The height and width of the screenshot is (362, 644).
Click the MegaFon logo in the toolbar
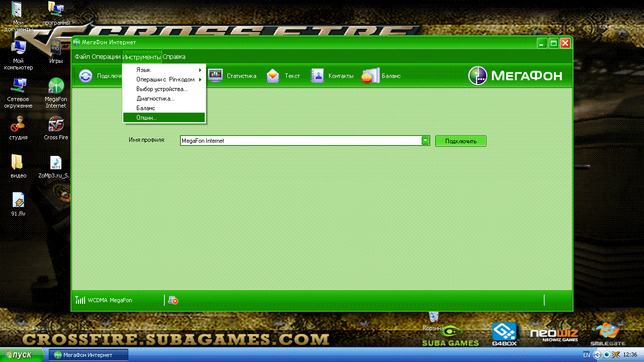(515, 76)
